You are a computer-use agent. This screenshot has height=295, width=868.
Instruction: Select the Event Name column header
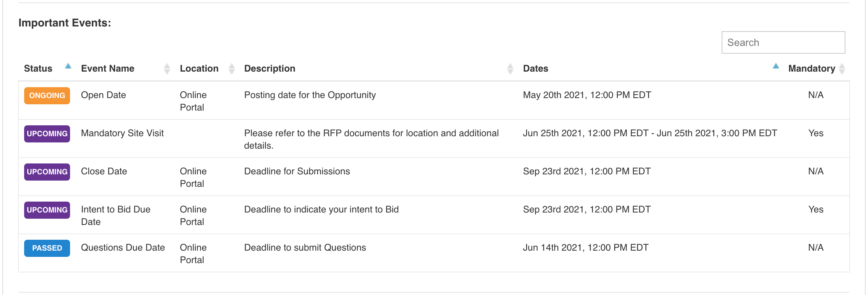pyautogui.click(x=108, y=68)
